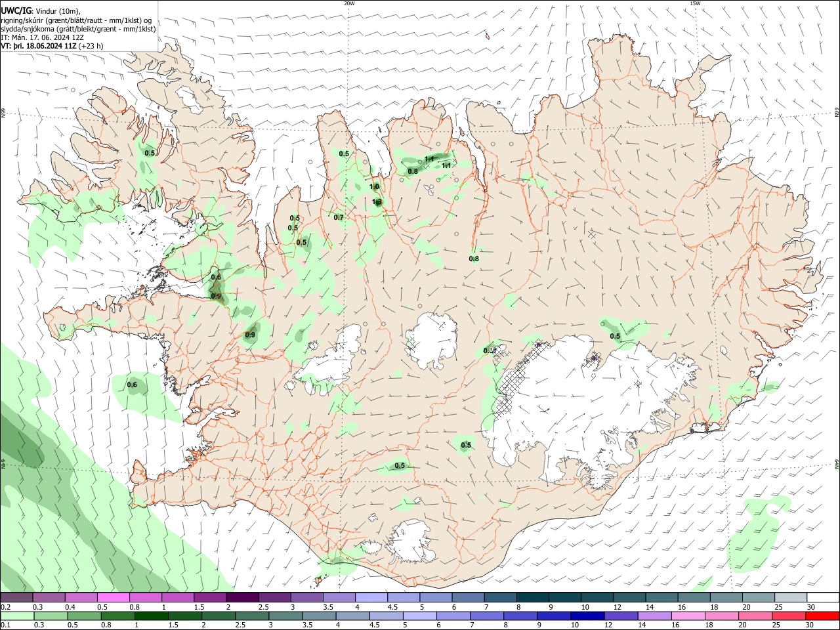Pick the lavender 4 swatch in the top legend row
The image size is (840, 630).
click(x=371, y=598)
